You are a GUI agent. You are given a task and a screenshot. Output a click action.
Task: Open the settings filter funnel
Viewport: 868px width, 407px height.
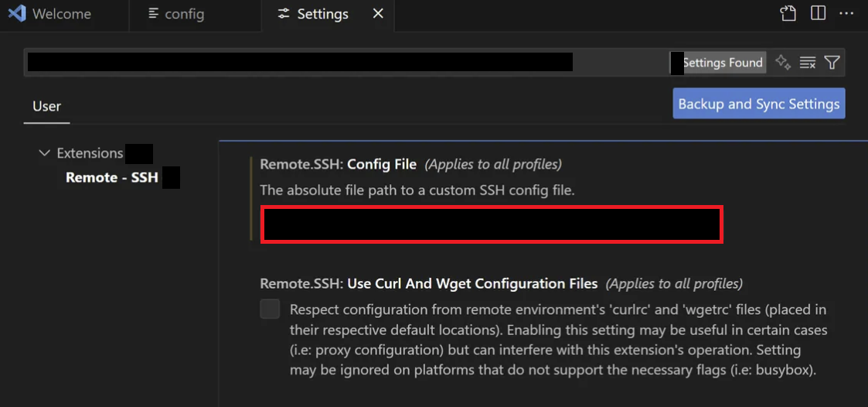tap(832, 63)
